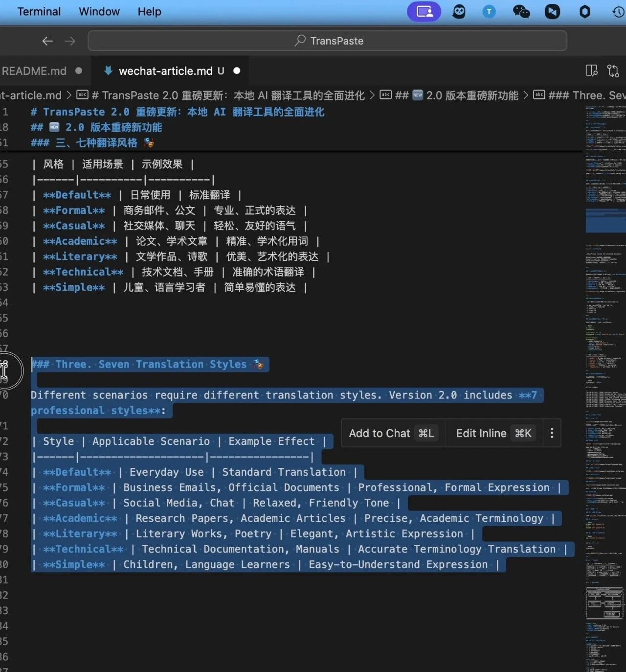Viewport: 626px width, 672px height.
Task: Click the blue highlighted region in minimap
Action: pyautogui.click(x=605, y=220)
